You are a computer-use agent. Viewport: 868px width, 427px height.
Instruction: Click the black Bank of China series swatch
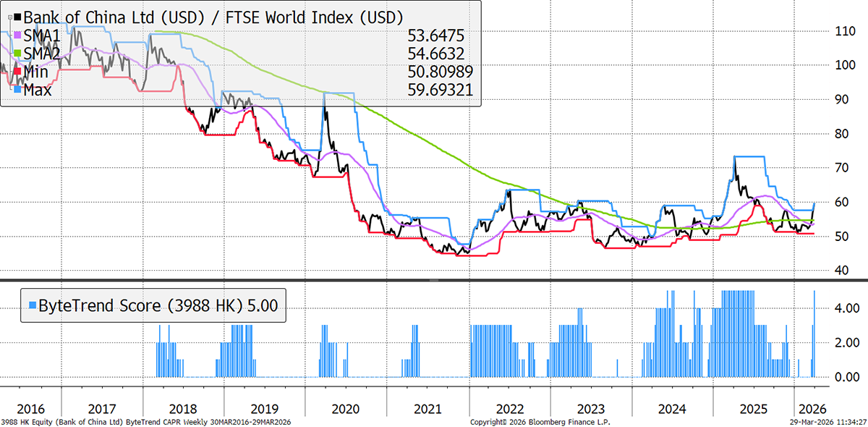(x=17, y=17)
